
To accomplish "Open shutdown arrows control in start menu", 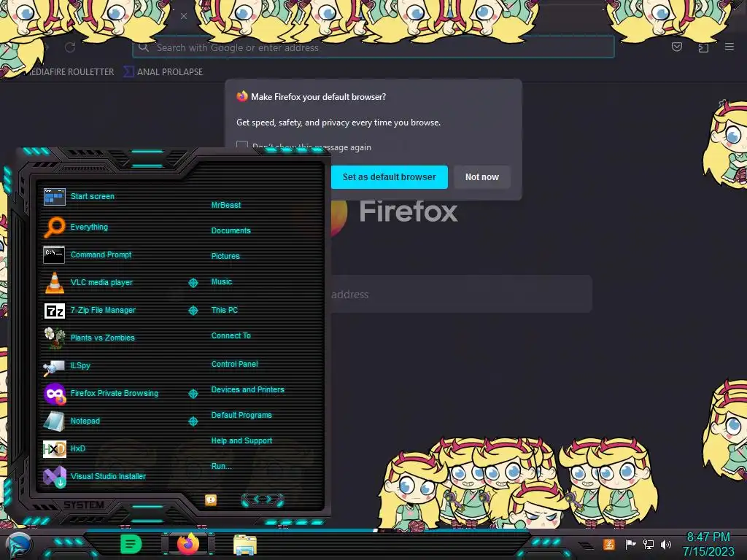I will click(263, 499).
